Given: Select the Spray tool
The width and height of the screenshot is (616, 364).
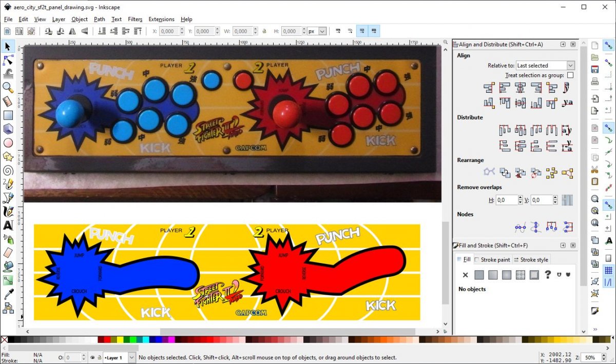Looking at the screenshot, I should pos(8,239).
